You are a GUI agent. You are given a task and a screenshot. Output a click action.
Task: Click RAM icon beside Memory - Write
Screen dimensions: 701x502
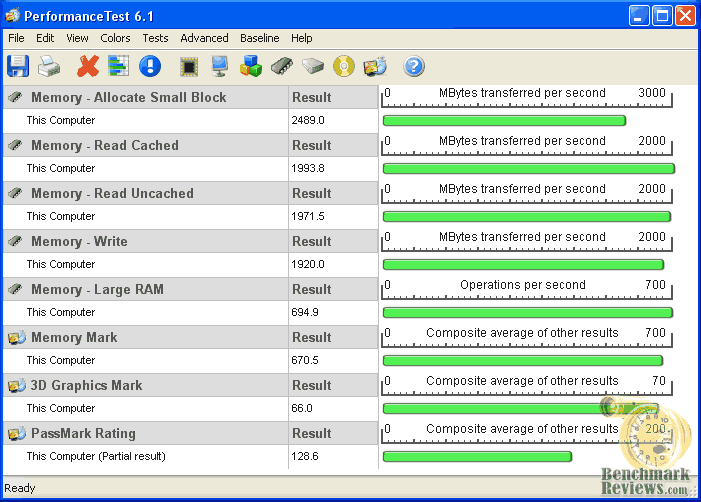[15, 241]
